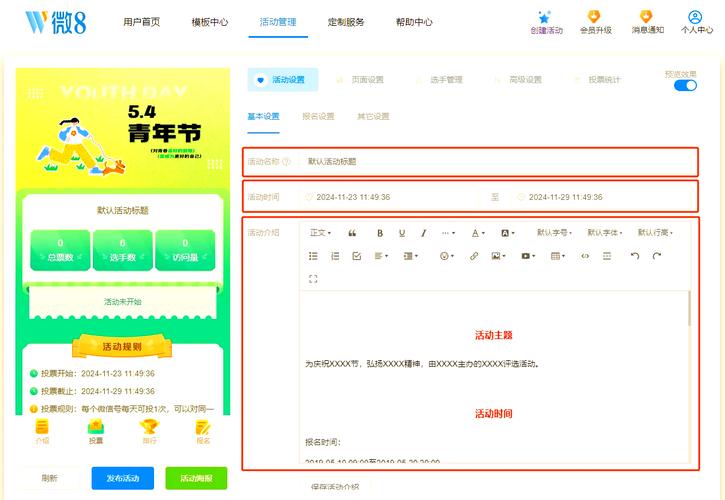Click the Youth Day banner thumbnail
The image size is (725, 500).
click(x=123, y=129)
